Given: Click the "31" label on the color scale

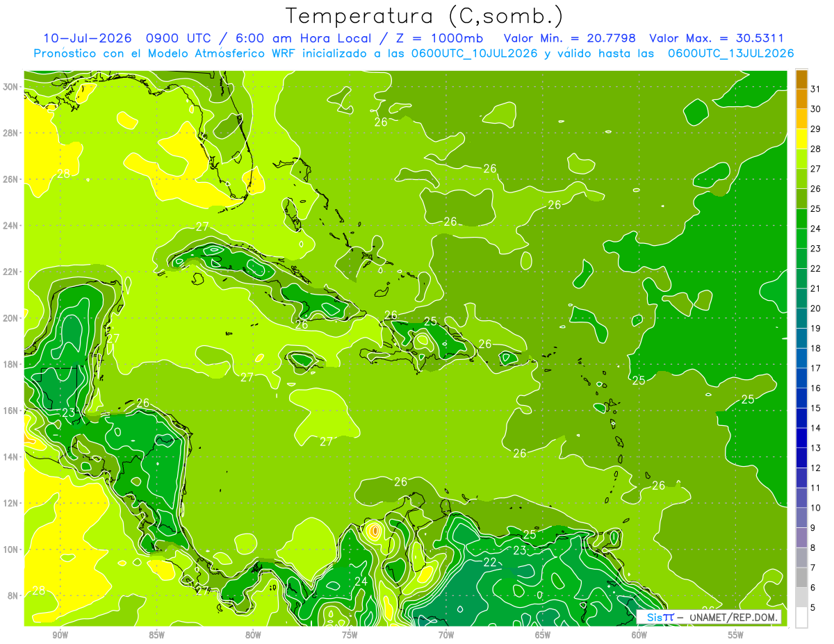Looking at the screenshot, I should [x=816, y=88].
